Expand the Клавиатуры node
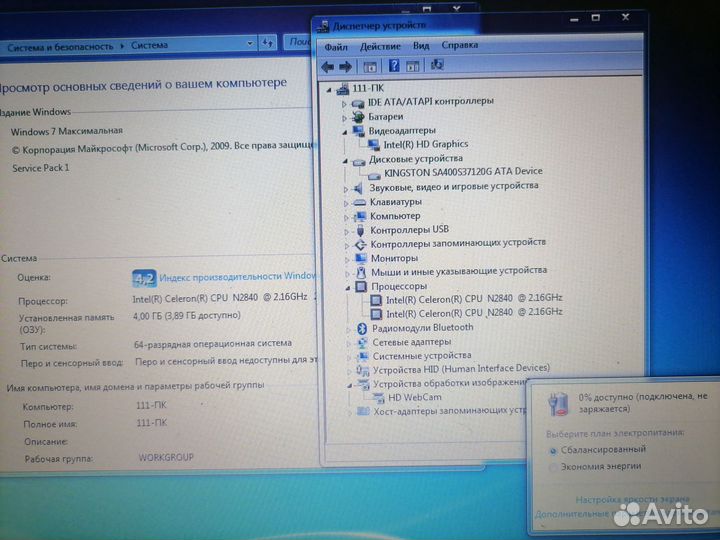 coord(346,203)
